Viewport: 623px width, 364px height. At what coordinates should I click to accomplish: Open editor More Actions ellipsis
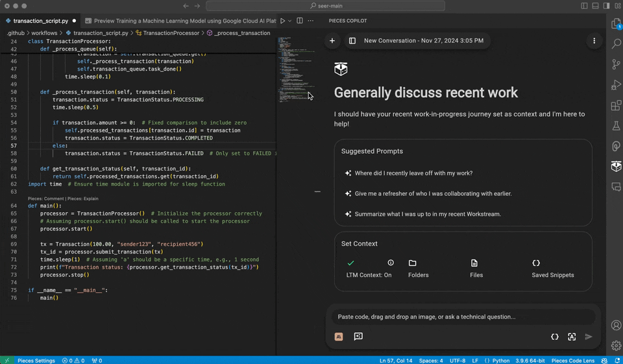(310, 21)
